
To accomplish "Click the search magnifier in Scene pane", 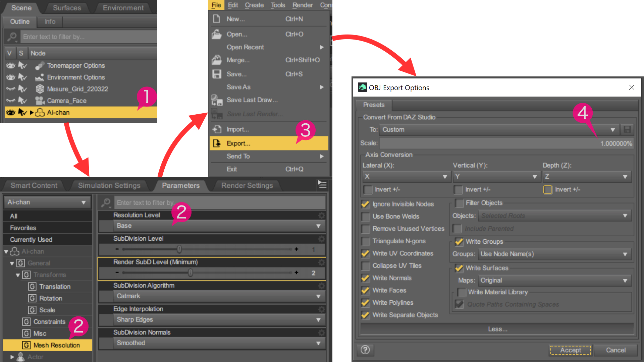I will click(12, 37).
